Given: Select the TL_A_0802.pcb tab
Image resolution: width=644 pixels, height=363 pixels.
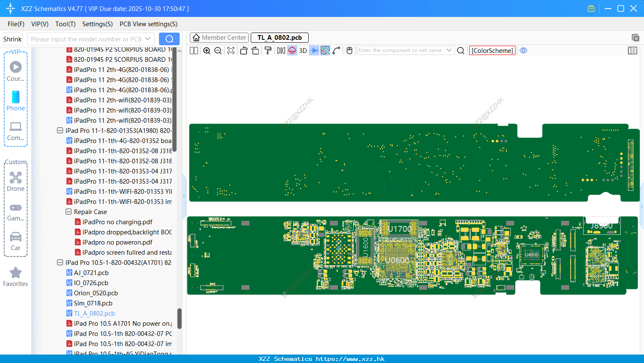Looking at the screenshot, I should [280, 38].
